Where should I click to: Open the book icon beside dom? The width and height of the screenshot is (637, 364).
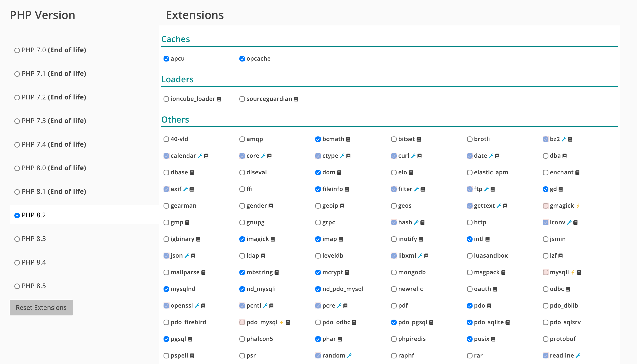pos(339,173)
